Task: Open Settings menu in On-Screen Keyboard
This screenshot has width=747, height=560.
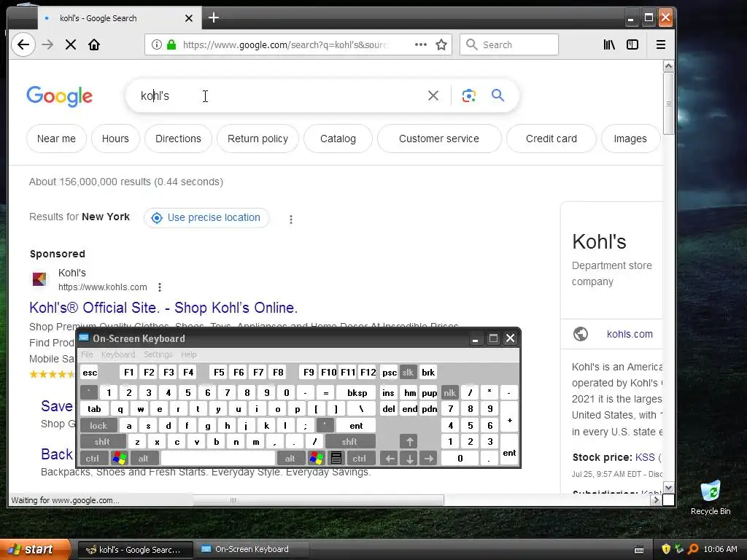Action: [158, 354]
